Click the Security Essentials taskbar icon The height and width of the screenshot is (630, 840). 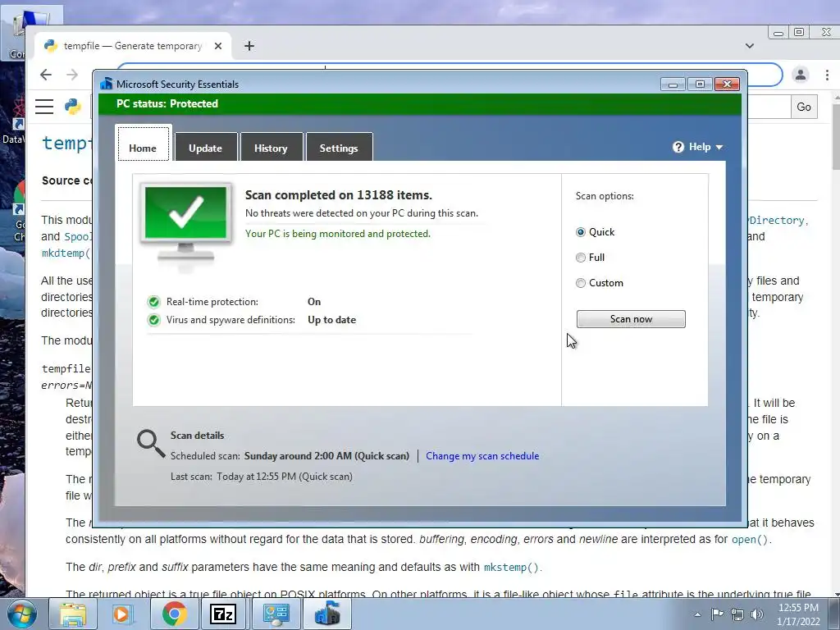327,614
